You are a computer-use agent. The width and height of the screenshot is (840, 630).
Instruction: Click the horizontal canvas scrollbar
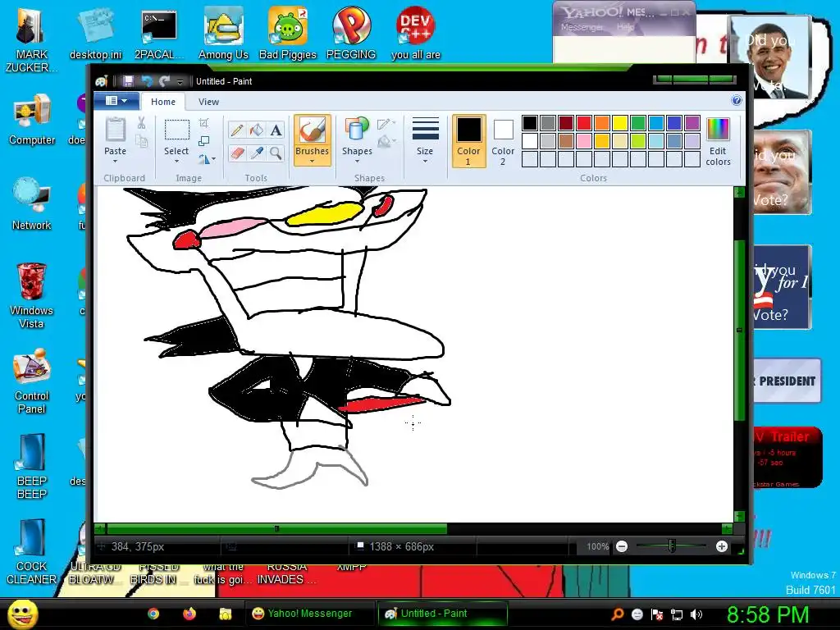[277, 529]
